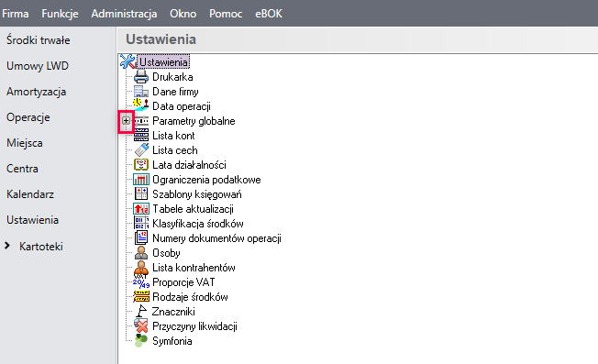Select Tabele aktualizacji tree label
The image size is (598, 364).
click(193, 209)
